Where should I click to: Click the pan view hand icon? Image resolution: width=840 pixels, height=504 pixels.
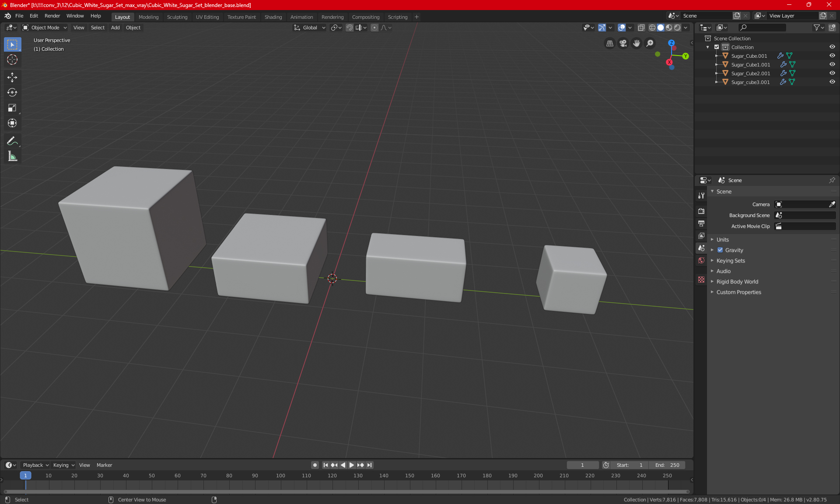637,43
